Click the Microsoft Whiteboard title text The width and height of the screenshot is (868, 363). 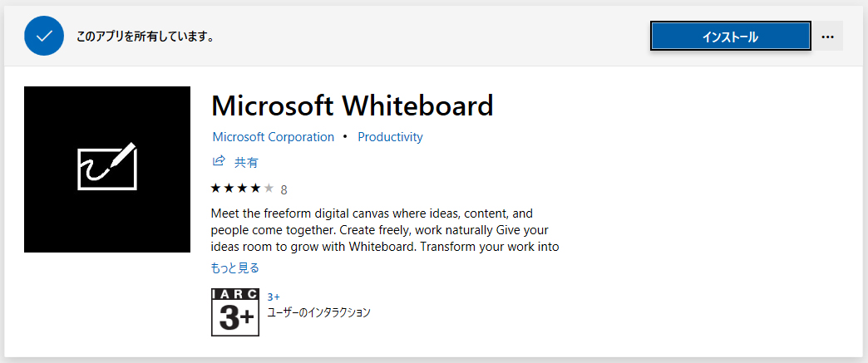352,105
